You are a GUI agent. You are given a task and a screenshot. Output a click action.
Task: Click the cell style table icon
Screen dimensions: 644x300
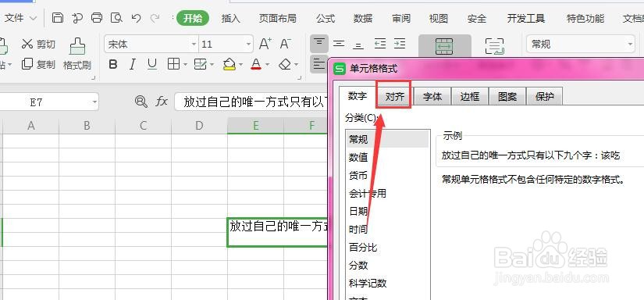pyautogui.click(x=200, y=64)
